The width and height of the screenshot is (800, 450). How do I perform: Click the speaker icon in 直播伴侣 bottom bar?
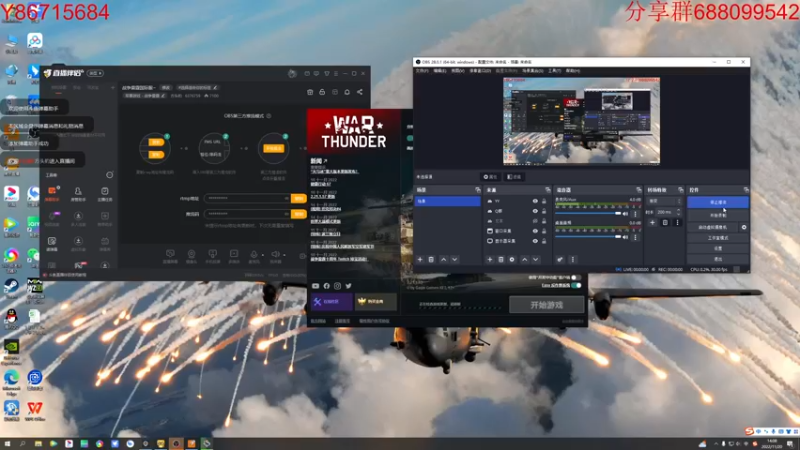pos(275,254)
